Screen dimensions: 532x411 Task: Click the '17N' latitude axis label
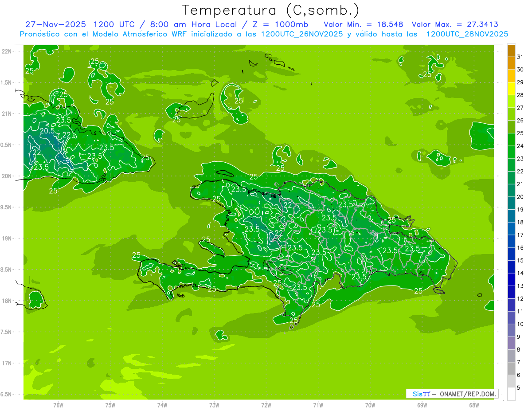(x=6, y=363)
